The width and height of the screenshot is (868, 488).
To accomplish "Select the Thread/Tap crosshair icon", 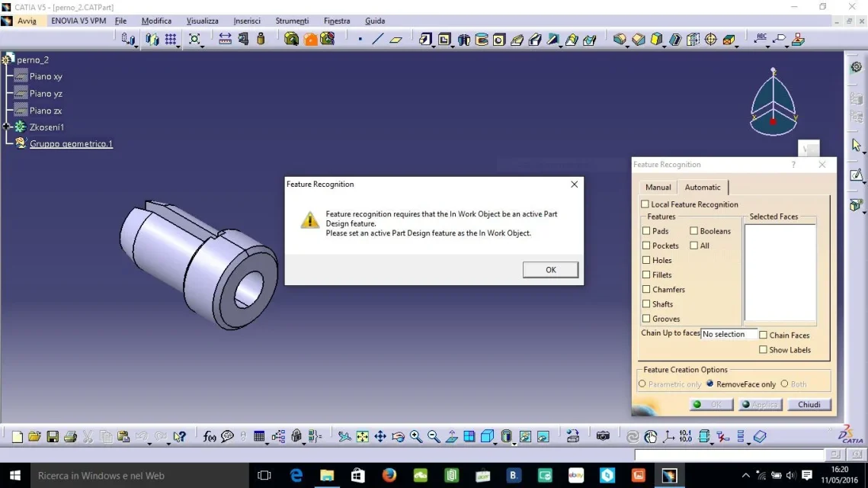I will [711, 40].
